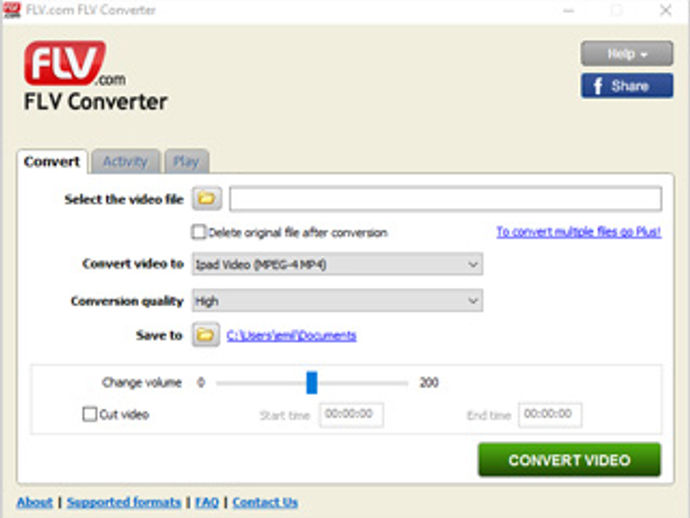Open Supported formats link
Screen dimensions: 690x518
(124, 502)
